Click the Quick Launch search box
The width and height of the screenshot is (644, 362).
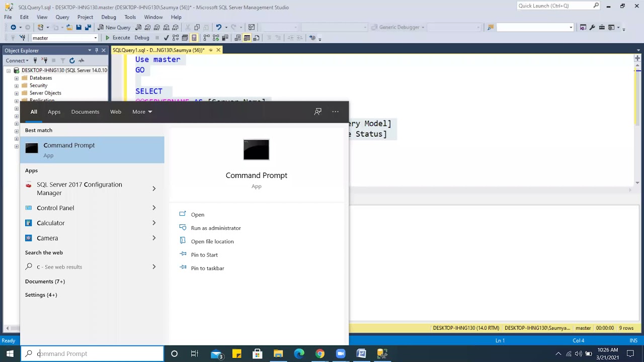point(558,6)
